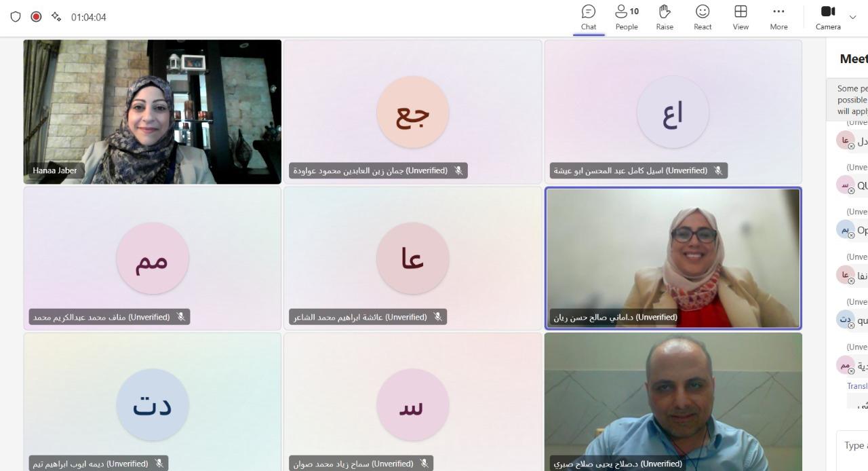Image resolution: width=868 pixels, height=471 pixels.
Task: Click the shield meeting security icon
Action: tap(16, 17)
